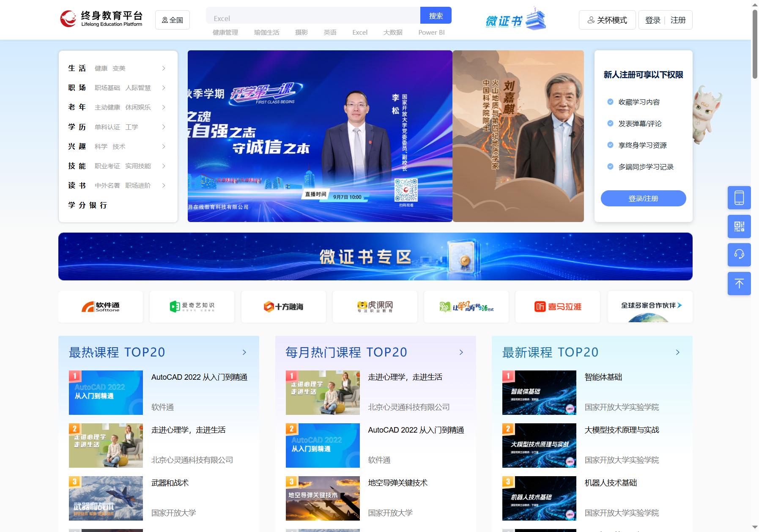Expand 最新课程 TOP20 more arrow

point(678,352)
